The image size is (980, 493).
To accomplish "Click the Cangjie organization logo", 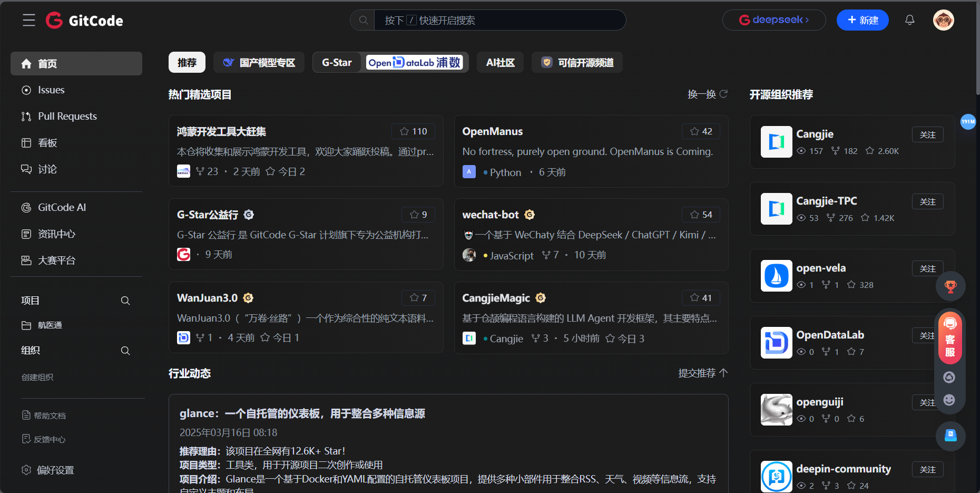I will (x=776, y=142).
